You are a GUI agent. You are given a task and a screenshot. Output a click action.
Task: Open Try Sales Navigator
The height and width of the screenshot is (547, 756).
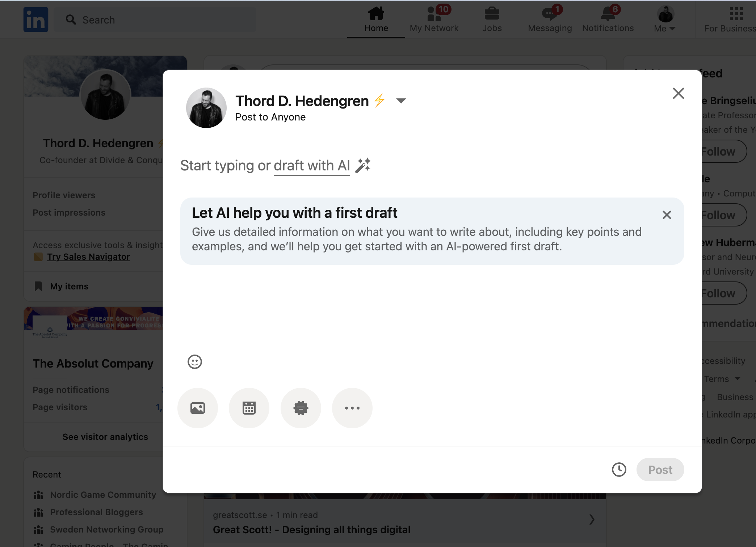88,256
